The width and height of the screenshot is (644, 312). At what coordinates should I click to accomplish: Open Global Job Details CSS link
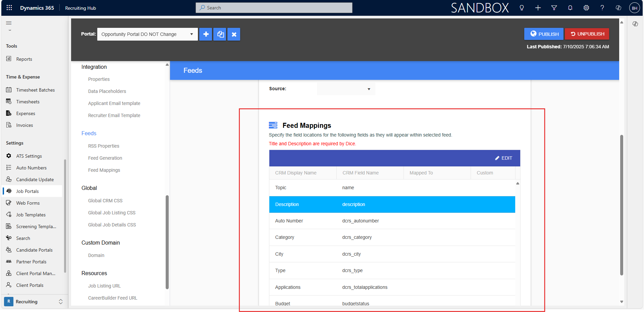[112, 225]
